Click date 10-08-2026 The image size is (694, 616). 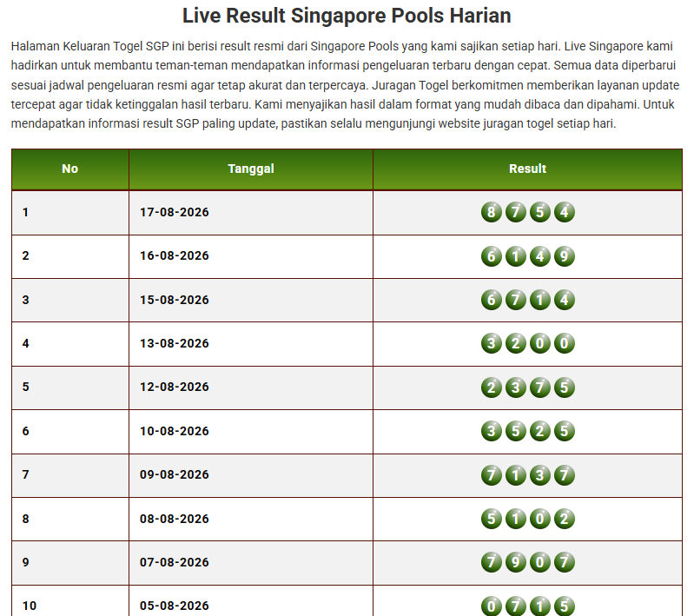pyautogui.click(x=175, y=431)
